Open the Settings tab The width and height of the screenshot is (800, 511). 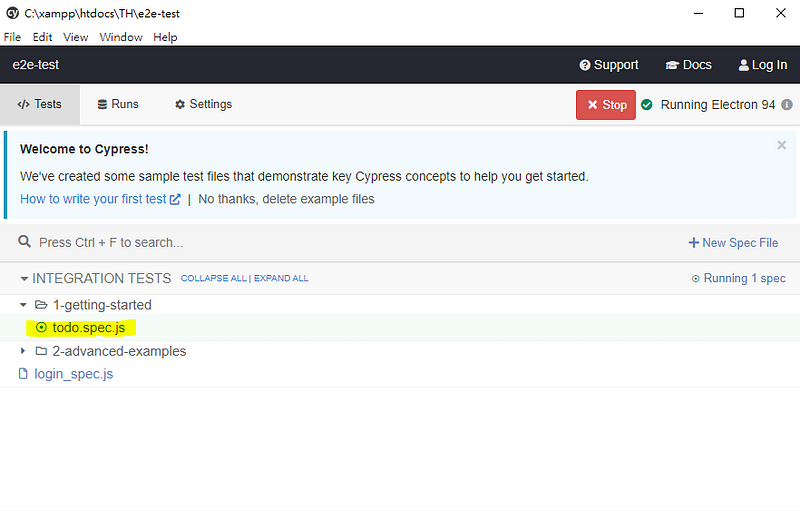[203, 104]
